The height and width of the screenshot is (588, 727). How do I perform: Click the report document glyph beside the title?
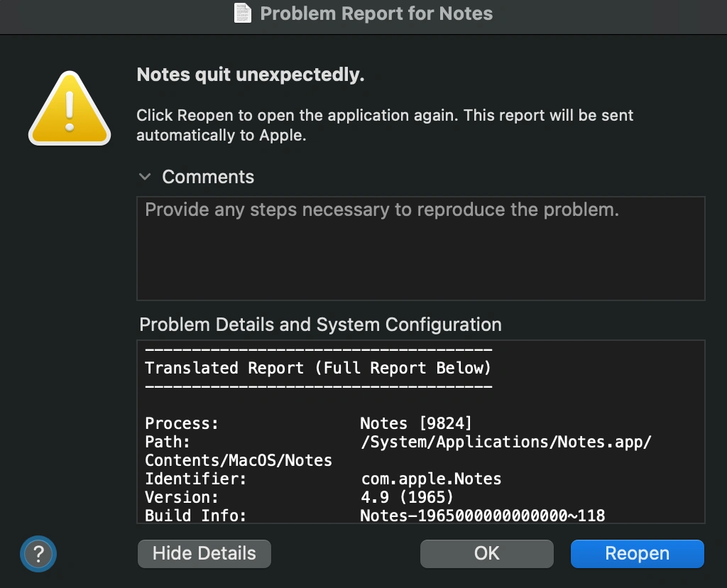pyautogui.click(x=241, y=13)
